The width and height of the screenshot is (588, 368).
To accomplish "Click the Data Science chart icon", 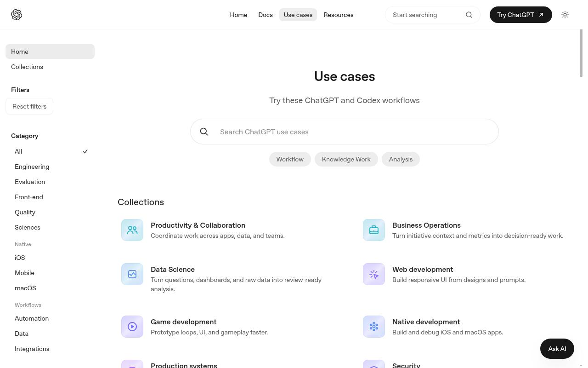I will pyautogui.click(x=132, y=274).
